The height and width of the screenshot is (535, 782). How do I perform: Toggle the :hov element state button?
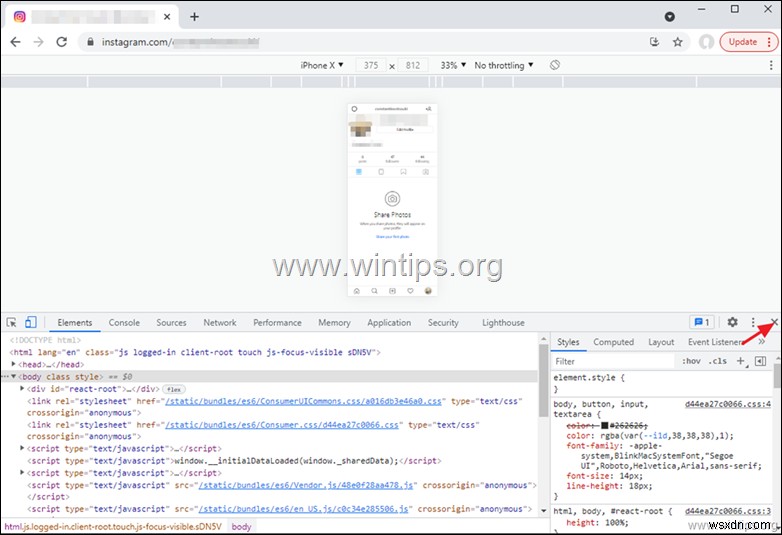tap(691, 361)
